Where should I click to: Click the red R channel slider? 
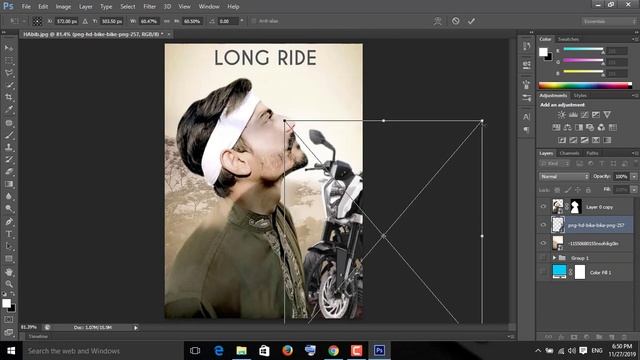tap(583, 50)
